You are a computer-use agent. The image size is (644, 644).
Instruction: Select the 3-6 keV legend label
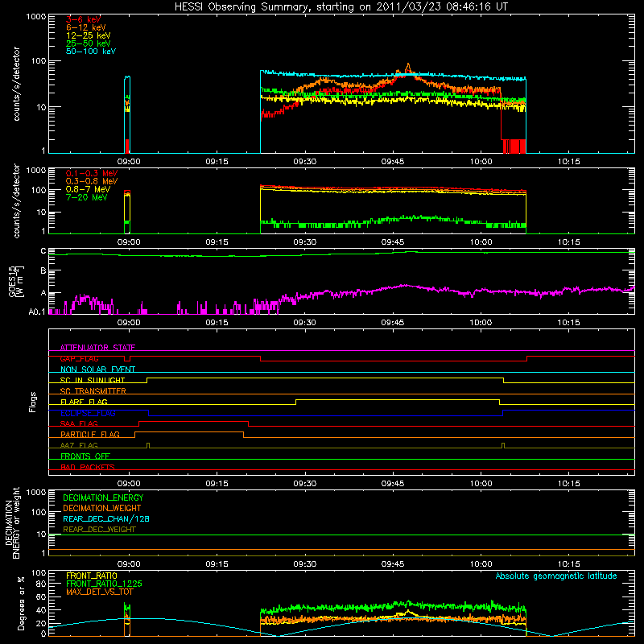point(84,19)
